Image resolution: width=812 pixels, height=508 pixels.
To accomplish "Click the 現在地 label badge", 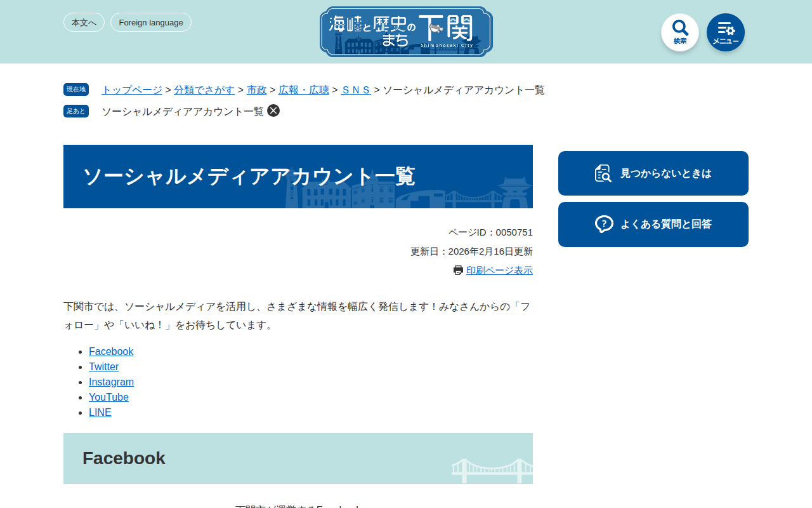I will pyautogui.click(x=76, y=90).
